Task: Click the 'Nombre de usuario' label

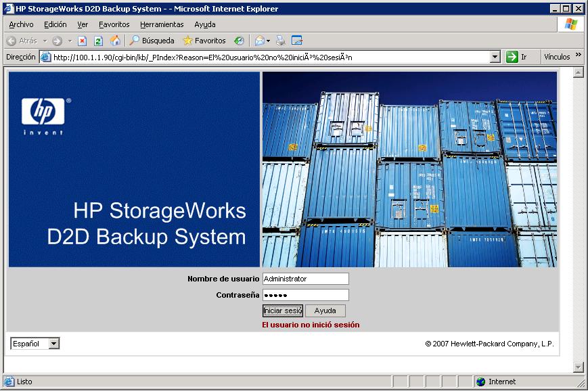Action: point(223,279)
